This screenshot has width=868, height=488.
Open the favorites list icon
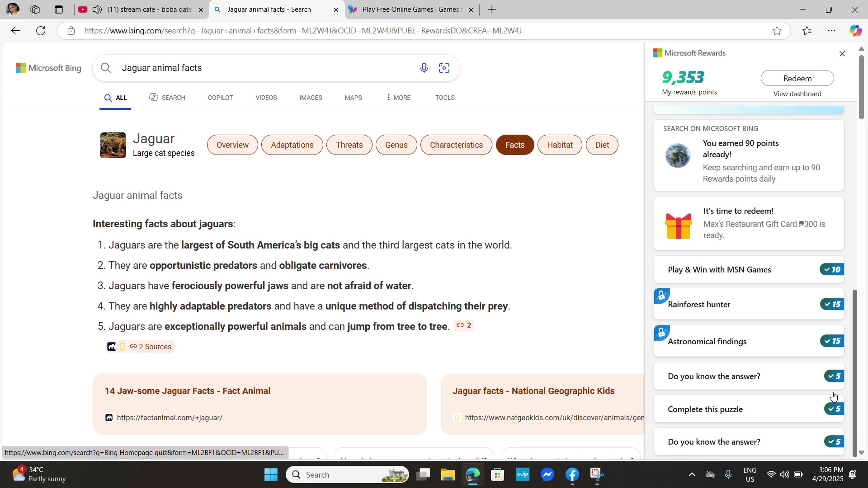coord(807,31)
